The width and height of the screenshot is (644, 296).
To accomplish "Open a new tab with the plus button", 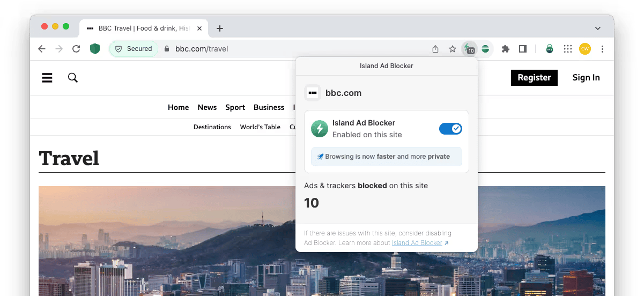I will coord(220,28).
